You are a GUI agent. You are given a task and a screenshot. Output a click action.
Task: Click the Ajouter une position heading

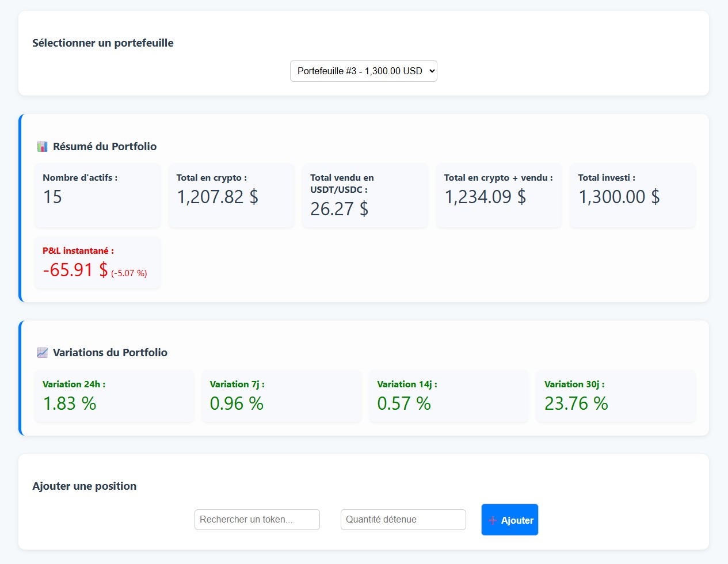[x=85, y=486]
